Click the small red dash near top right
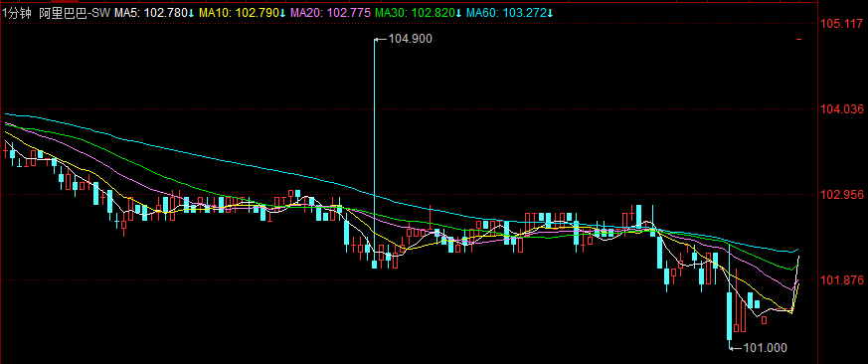The width and height of the screenshot is (868, 364). point(798,40)
